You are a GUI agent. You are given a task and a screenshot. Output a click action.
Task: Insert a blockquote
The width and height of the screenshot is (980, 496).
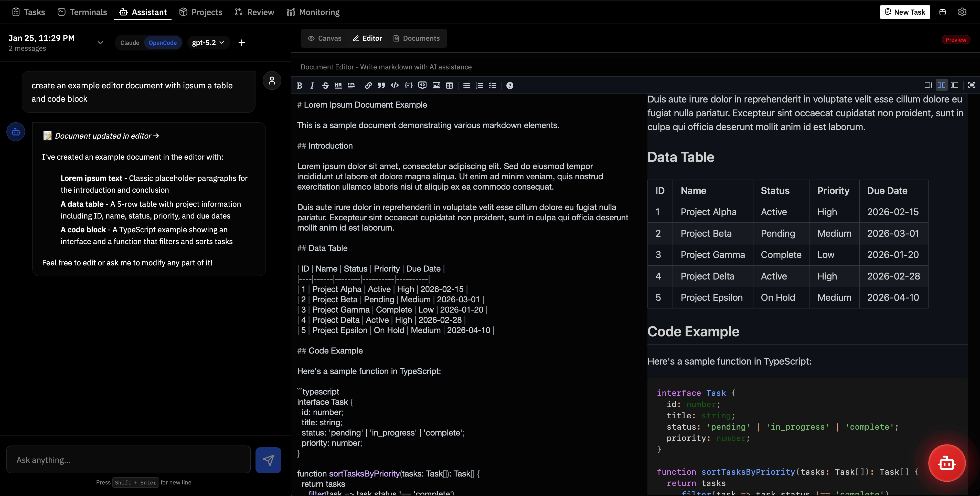click(381, 85)
